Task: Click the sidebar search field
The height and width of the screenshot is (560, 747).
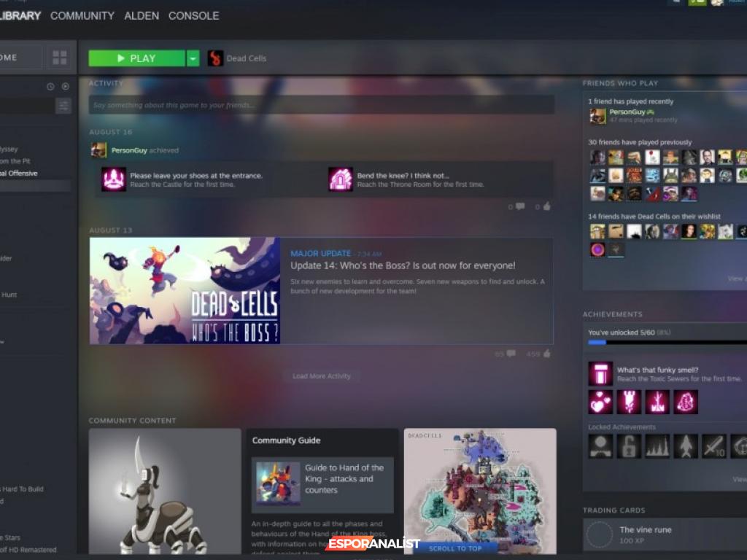Action: 27,106
